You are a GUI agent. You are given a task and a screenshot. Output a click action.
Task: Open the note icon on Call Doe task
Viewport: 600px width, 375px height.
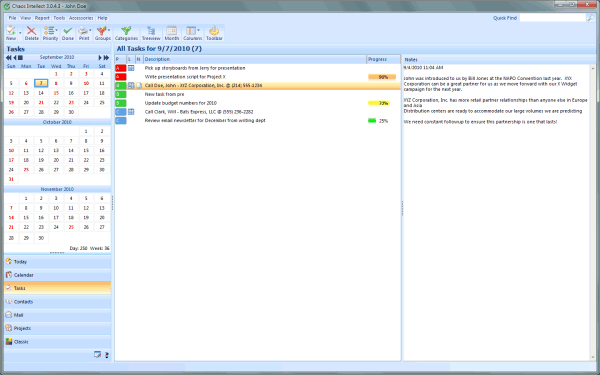(139, 85)
